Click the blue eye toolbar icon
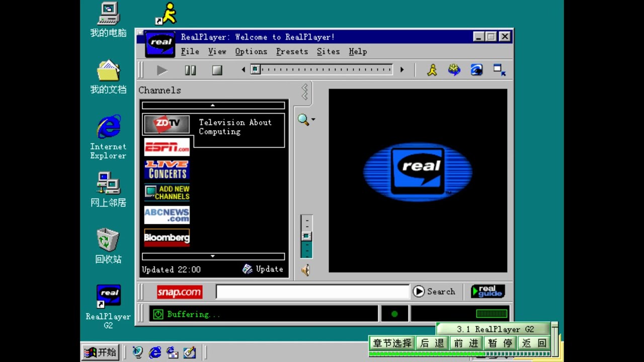Screen dimensions: 644x362 (x=476, y=70)
